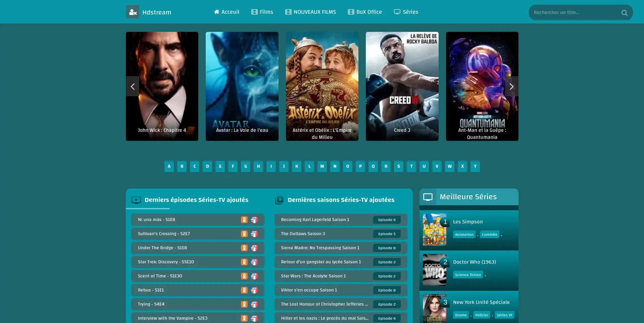Go to the previous carousel slide

pyautogui.click(x=133, y=87)
